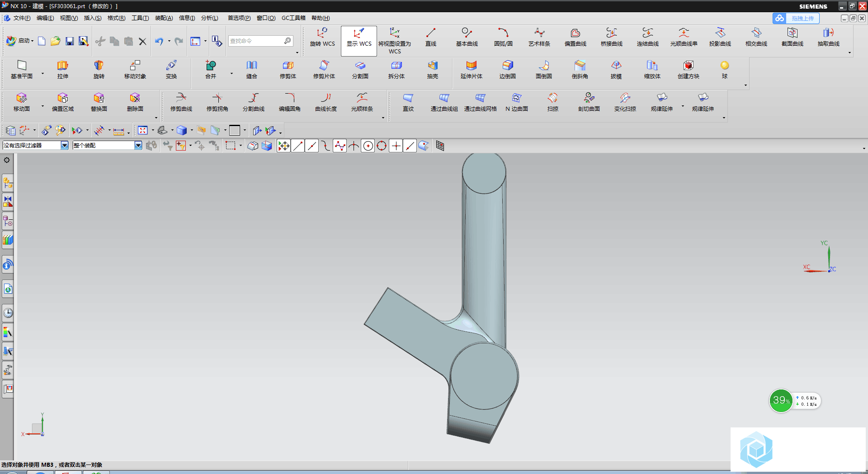
Task: Open the 文件(F) menu
Action: (x=22, y=18)
